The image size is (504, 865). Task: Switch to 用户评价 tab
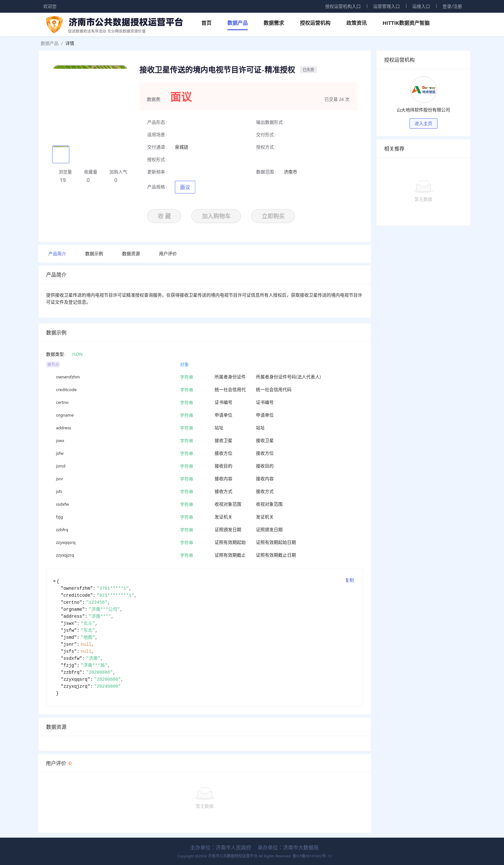tap(168, 254)
